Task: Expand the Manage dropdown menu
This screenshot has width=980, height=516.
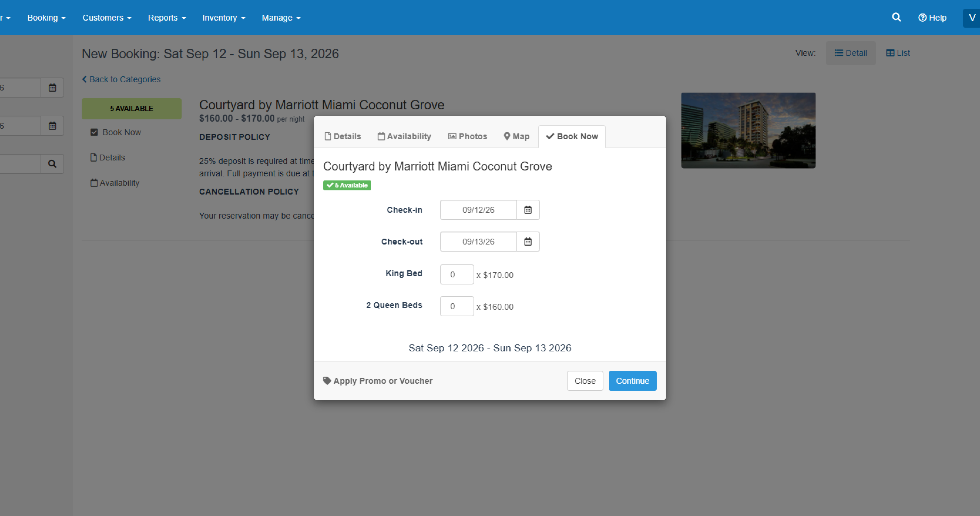Action: (281, 18)
